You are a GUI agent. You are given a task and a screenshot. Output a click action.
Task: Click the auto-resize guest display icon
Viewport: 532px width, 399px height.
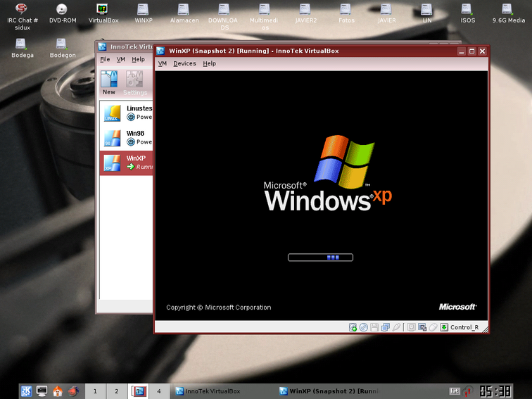(x=422, y=327)
